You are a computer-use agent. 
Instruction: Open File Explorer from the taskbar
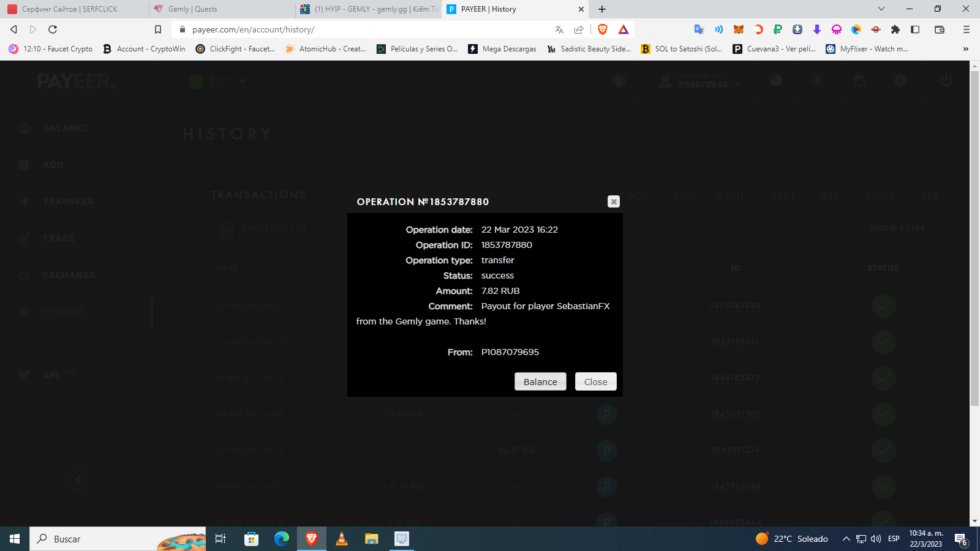(372, 539)
